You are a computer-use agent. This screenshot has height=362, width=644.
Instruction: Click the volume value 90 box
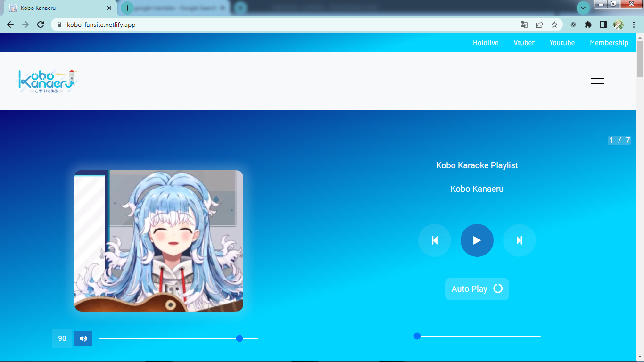(62, 338)
